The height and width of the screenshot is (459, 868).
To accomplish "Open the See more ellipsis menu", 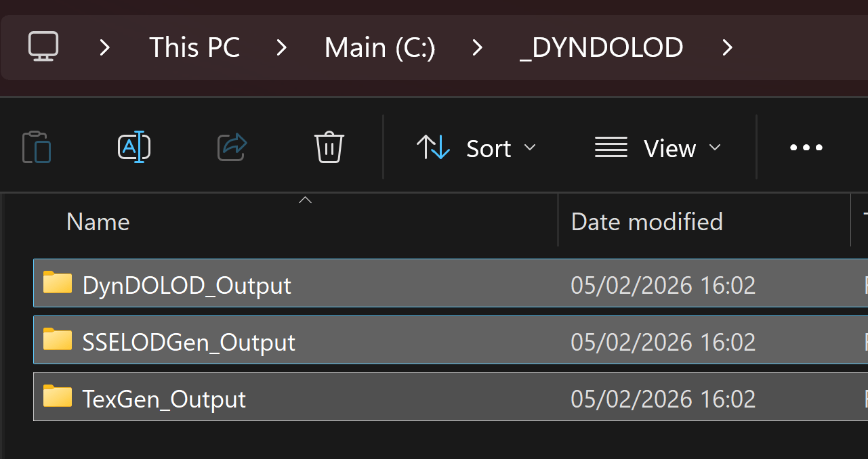I will pos(806,148).
